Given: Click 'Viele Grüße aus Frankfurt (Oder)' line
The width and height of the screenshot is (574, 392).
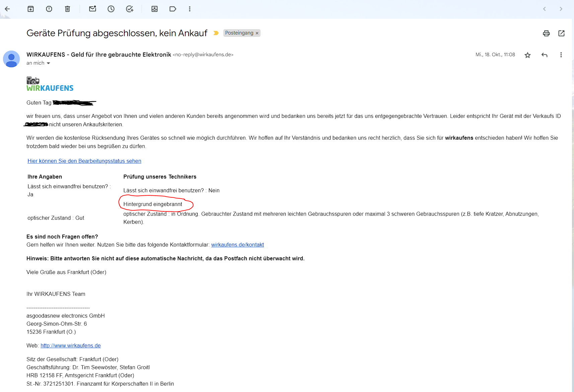Looking at the screenshot, I should (66, 272).
